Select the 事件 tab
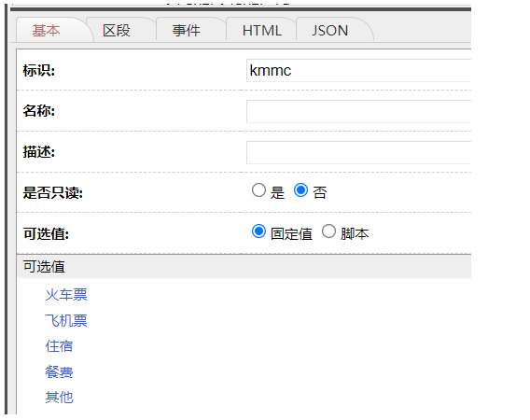The width and height of the screenshot is (530, 420). point(187,31)
